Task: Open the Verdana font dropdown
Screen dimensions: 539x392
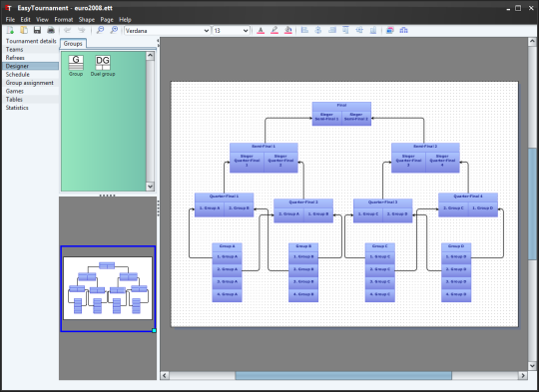Action: [167, 31]
